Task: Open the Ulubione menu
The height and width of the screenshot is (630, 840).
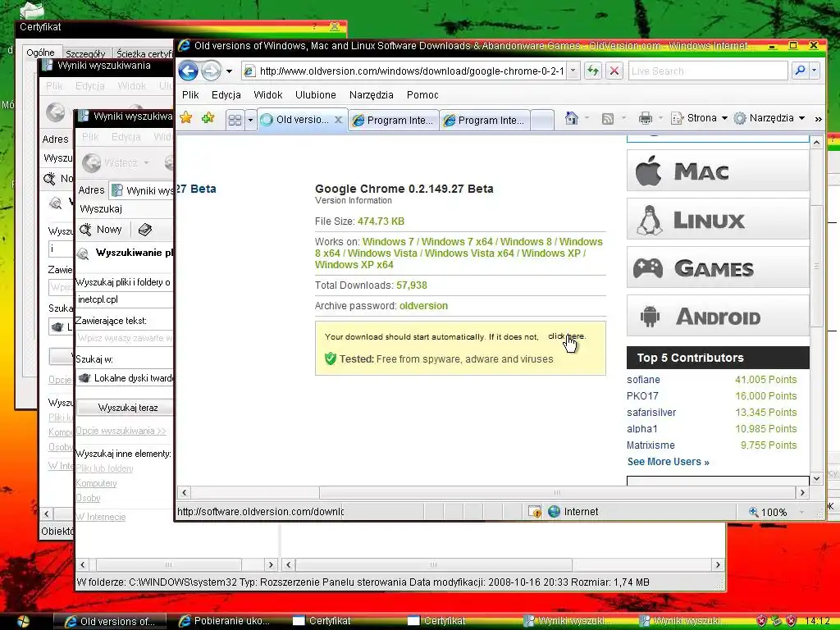Action: tap(316, 95)
